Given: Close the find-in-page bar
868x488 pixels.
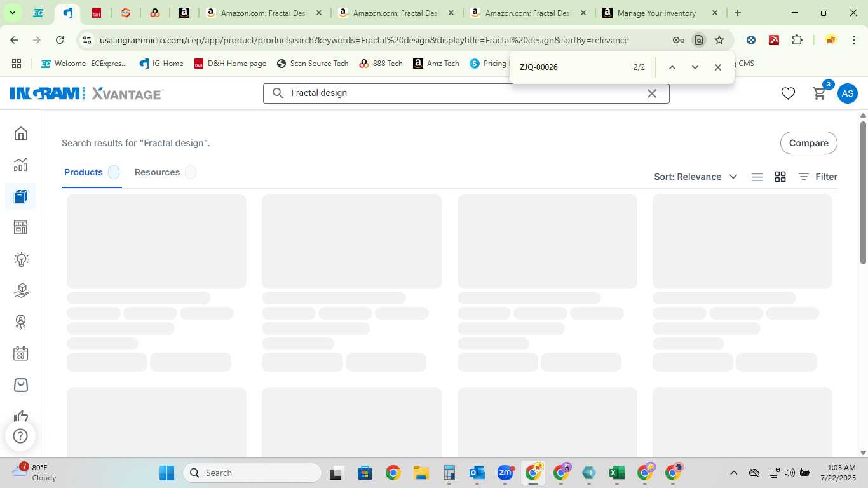Looking at the screenshot, I should coord(717,67).
